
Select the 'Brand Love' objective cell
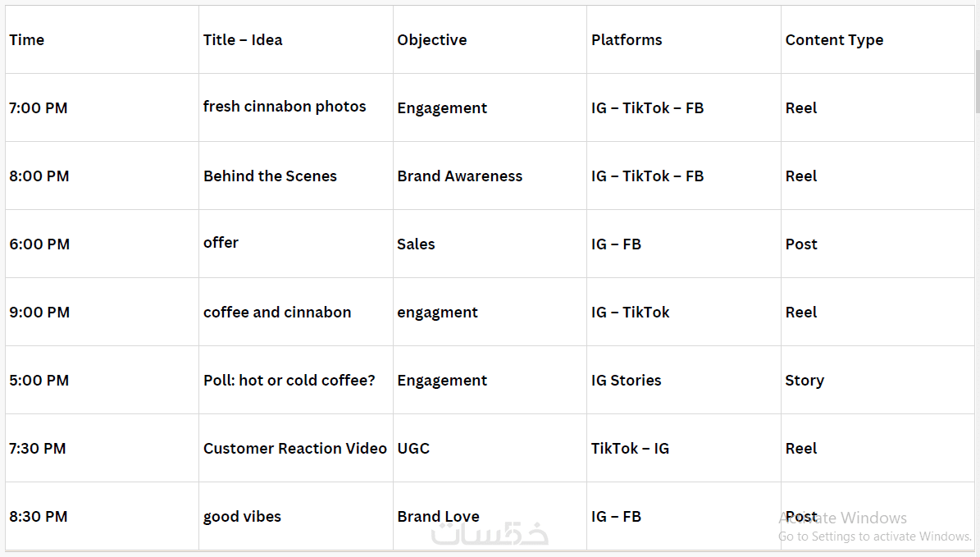pyautogui.click(x=438, y=517)
